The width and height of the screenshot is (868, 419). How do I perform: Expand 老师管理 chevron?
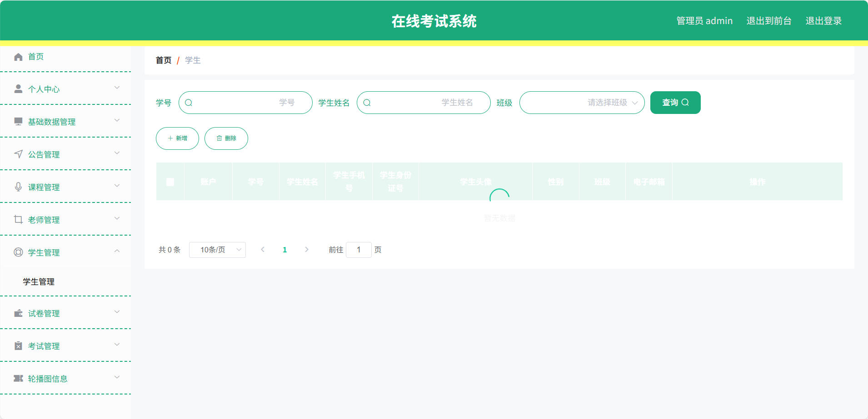(x=117, y=218)
